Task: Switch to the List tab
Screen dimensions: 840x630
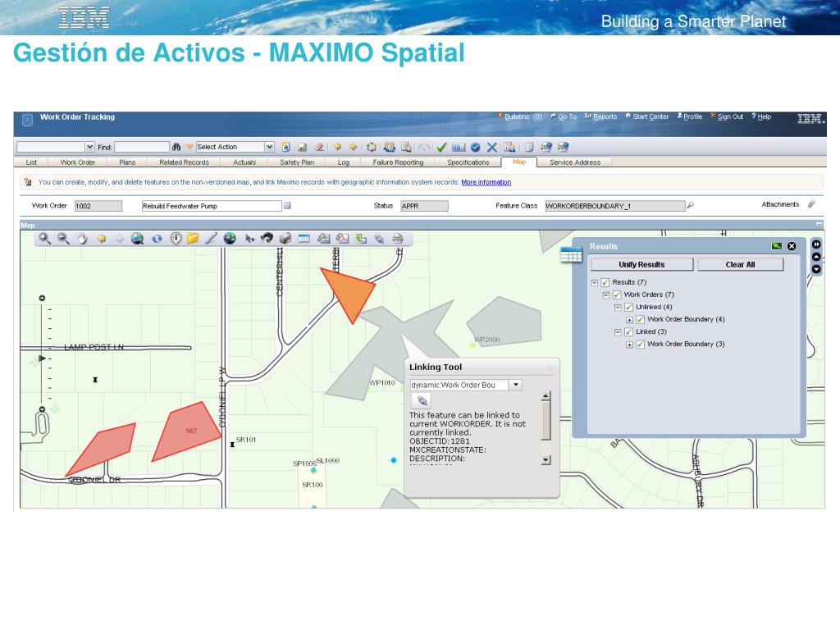Action: click(x=32, y=162)
